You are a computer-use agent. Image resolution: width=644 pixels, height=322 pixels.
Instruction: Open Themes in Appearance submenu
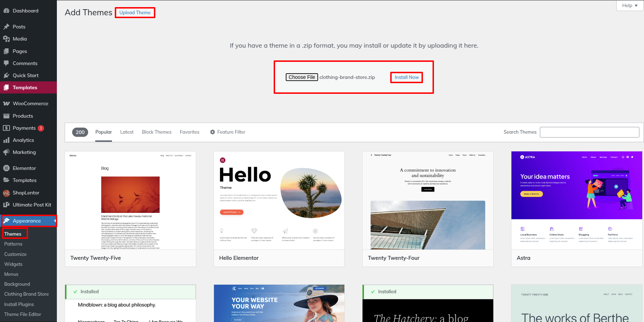(13, 234)
